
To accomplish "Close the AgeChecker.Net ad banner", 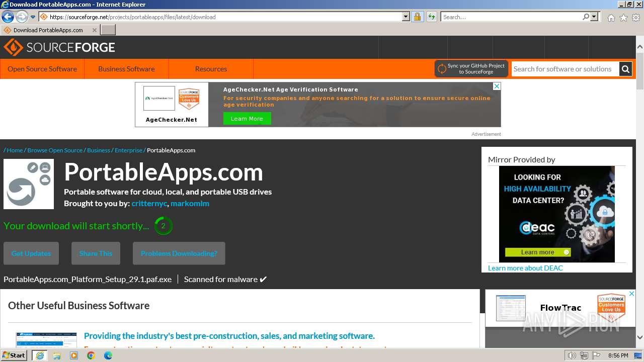I will pyautogui.click(x=497, y=86).
